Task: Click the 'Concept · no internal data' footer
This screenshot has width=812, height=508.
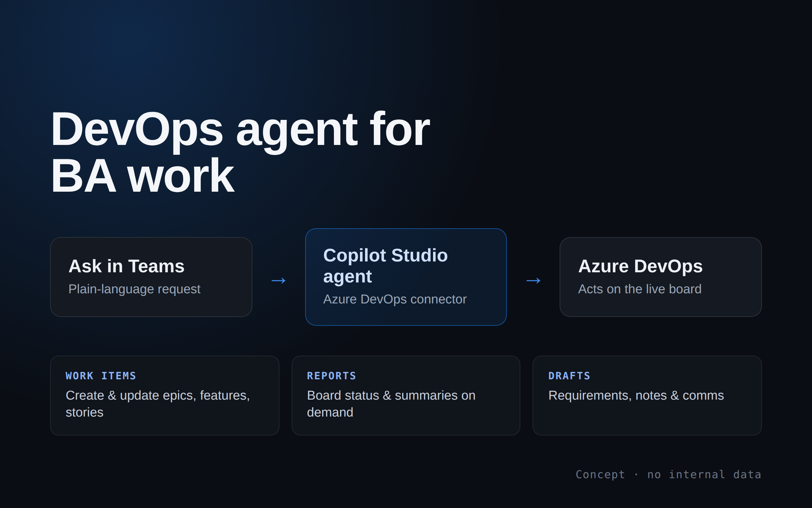Action: click(x=669, y=474)
